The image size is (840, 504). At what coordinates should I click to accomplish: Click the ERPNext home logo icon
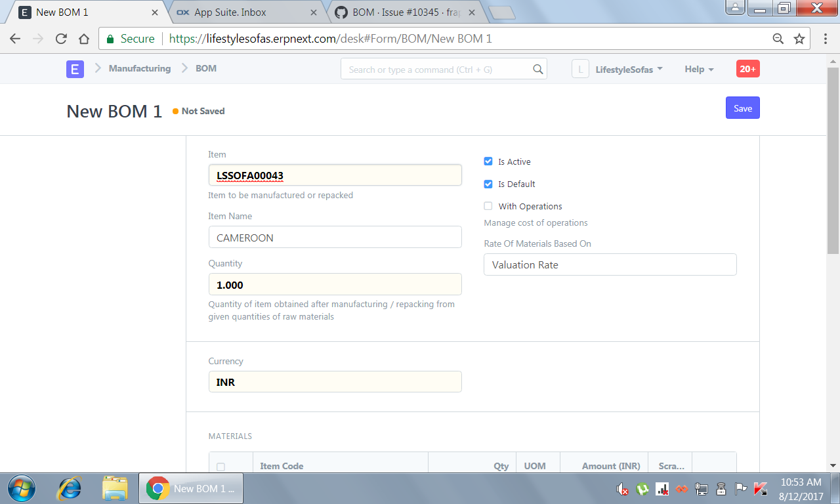75,68
